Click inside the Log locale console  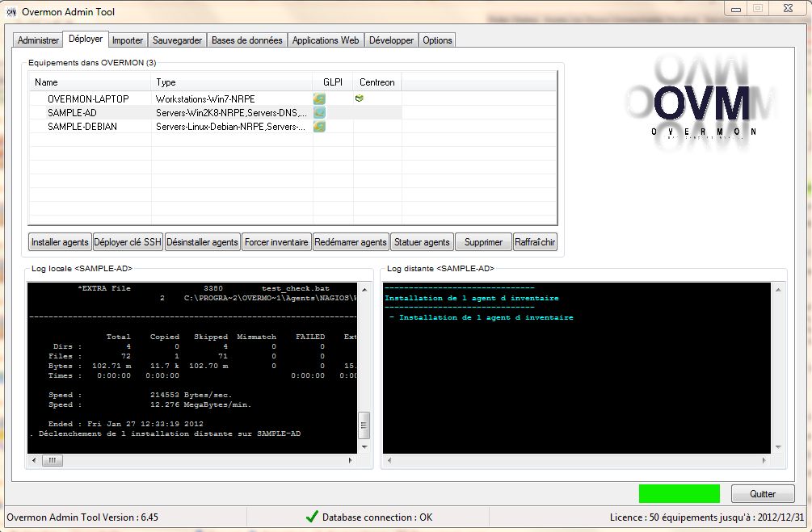[x=192, y=368]
